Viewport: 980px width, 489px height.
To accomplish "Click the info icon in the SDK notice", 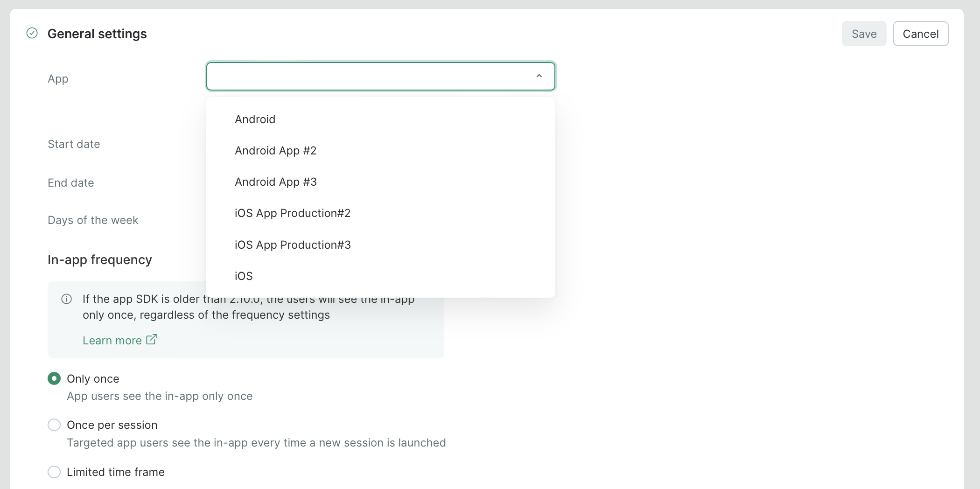I will [67, 299].
